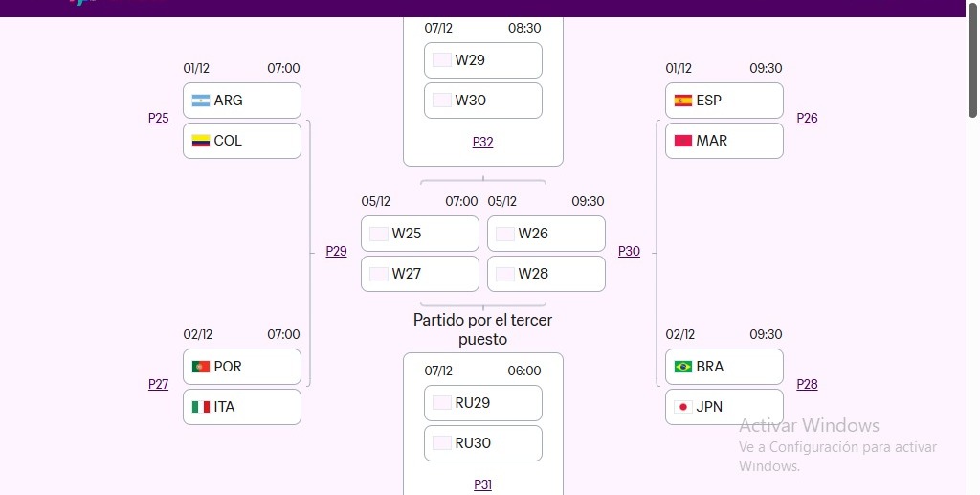Open third-place match link P31
The height and width of the screenshot is (495, 980).
(482, 485)
